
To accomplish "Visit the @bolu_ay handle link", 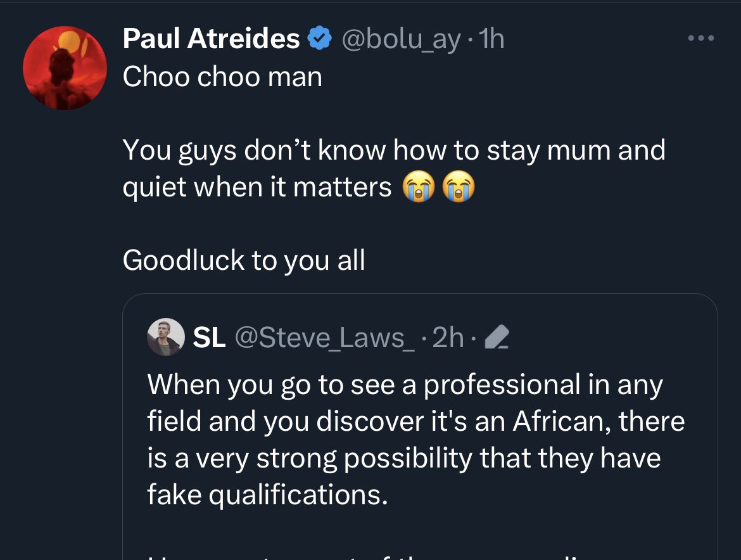I will (x=400, y=39).
